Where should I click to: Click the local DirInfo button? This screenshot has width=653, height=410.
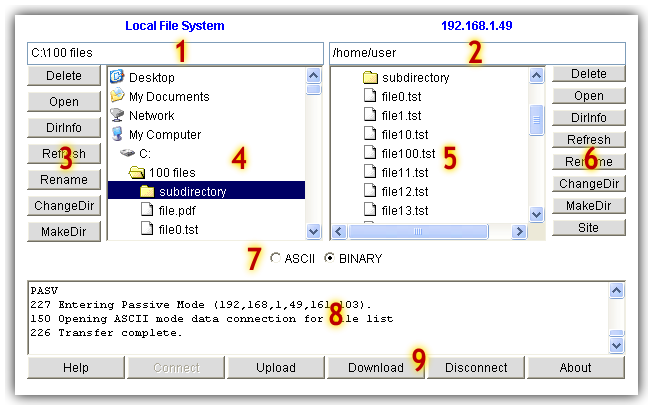click(64, 127)
